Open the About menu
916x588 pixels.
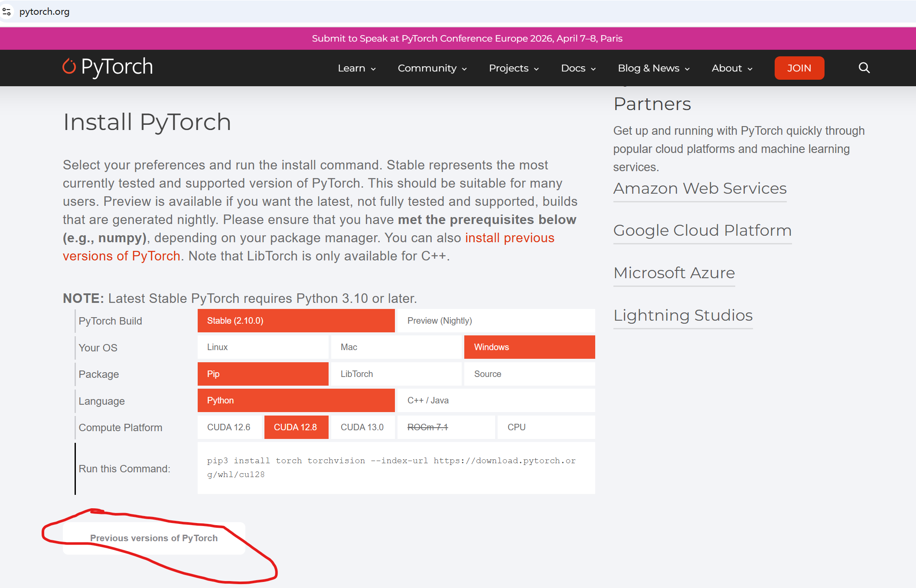[732, 68]
